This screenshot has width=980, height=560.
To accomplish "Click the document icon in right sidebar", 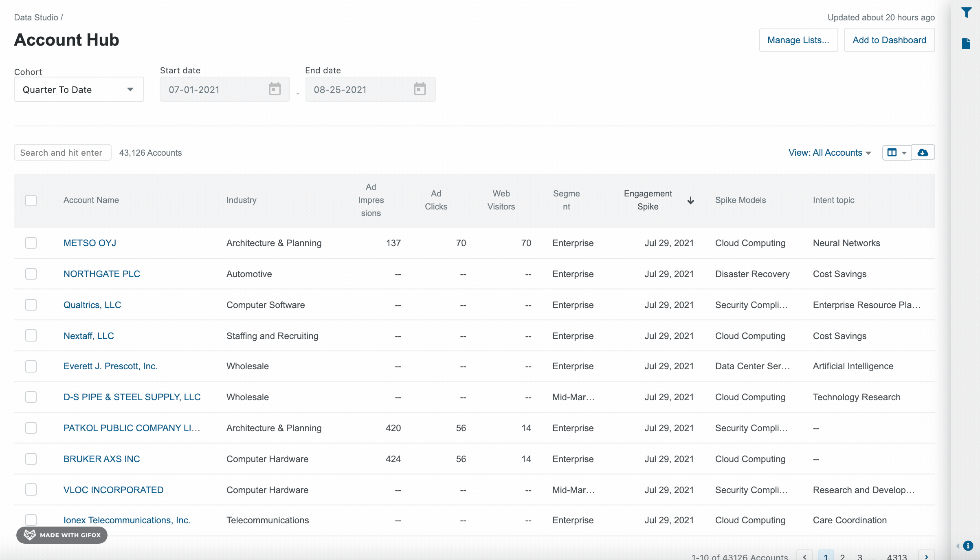I will 966,44.
